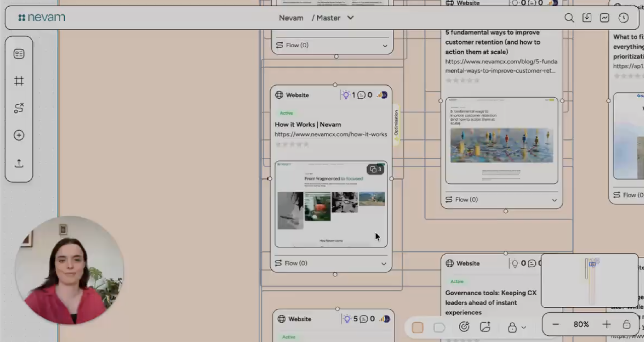Open the search magnifier in top bar
This screenshot has height=342, width=644.
569,18
